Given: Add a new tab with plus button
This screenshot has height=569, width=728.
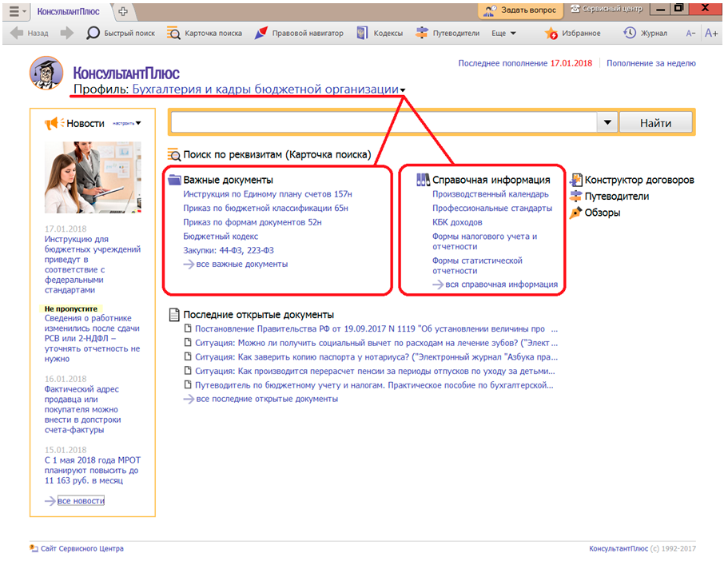Looking at the screenshot, I should [122, 11].
